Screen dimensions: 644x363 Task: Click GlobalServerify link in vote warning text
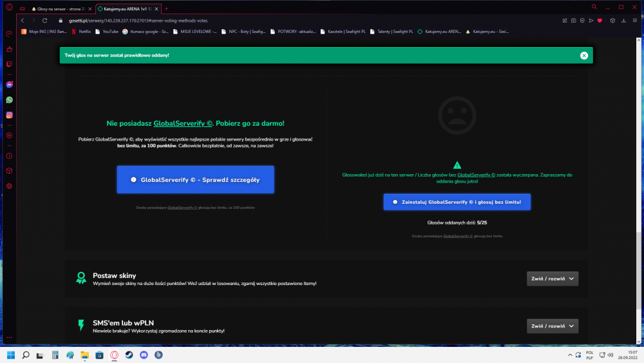(x=476, y=175)
